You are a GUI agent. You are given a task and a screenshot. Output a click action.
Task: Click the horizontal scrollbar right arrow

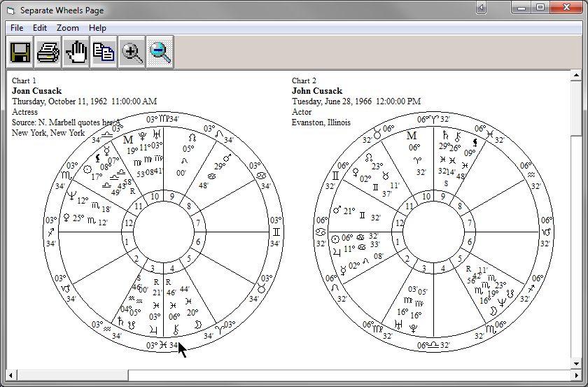click(x=565, y=375)
